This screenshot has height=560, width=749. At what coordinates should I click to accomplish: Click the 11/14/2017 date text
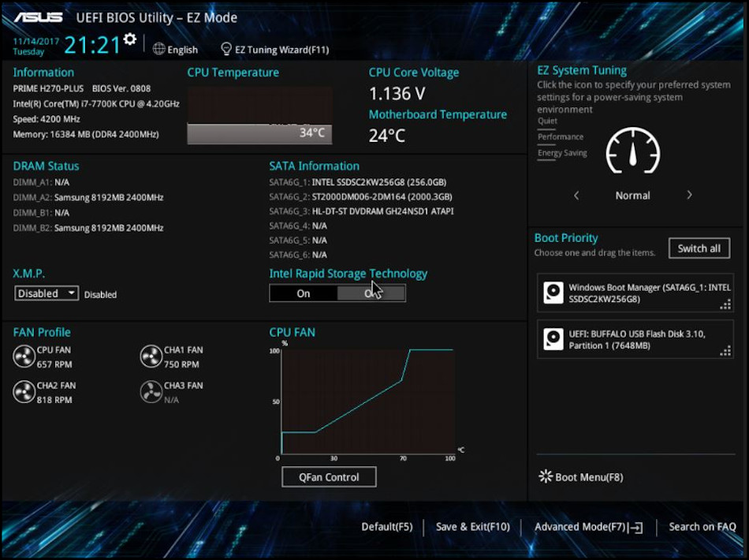pyautogui.click(x=35, y=41)
